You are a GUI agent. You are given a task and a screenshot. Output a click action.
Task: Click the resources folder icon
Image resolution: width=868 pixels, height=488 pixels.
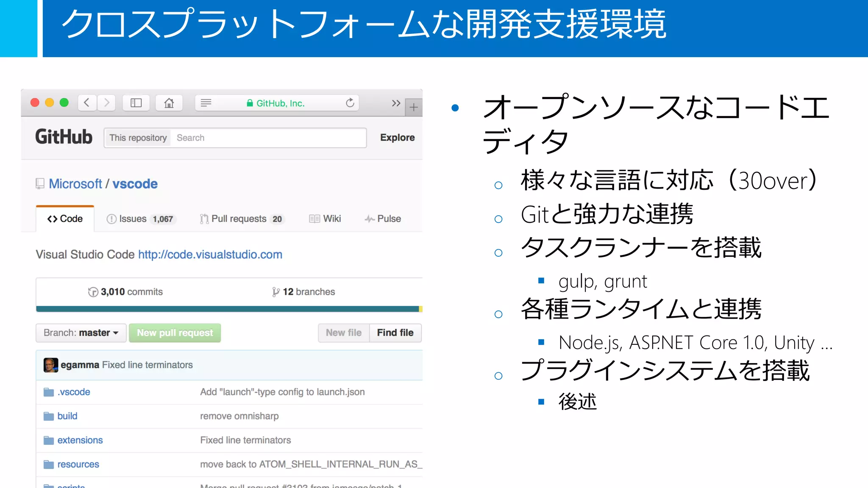tap(49, 464)
